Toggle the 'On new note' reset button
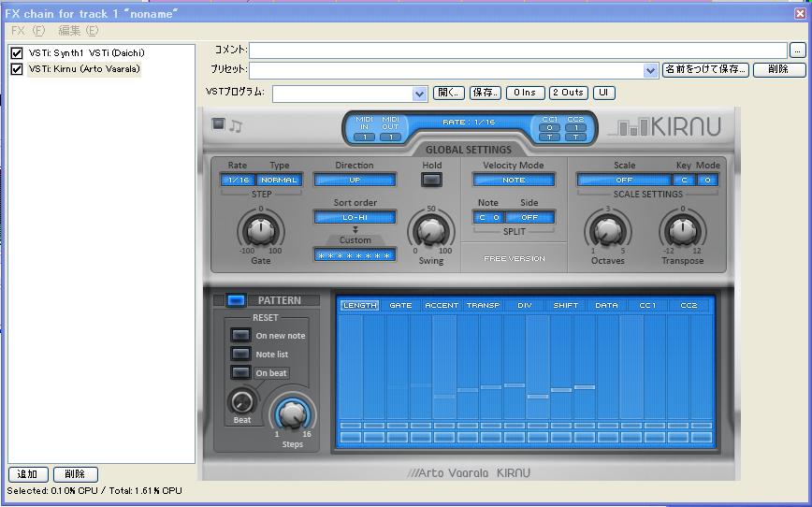Viewport: 812px width, 507px height. click(x=240, y=335)
